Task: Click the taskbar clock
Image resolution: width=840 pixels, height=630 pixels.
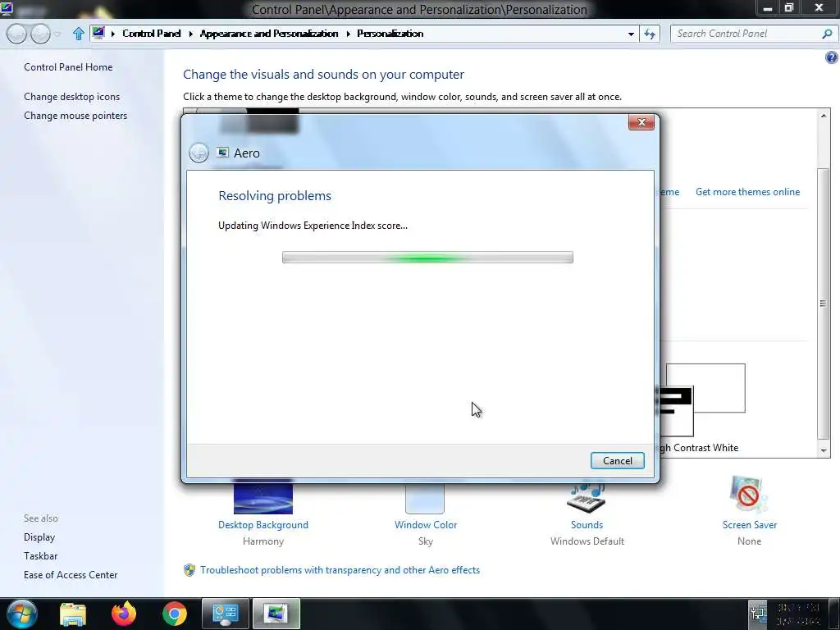Action: tap(799, 614)
